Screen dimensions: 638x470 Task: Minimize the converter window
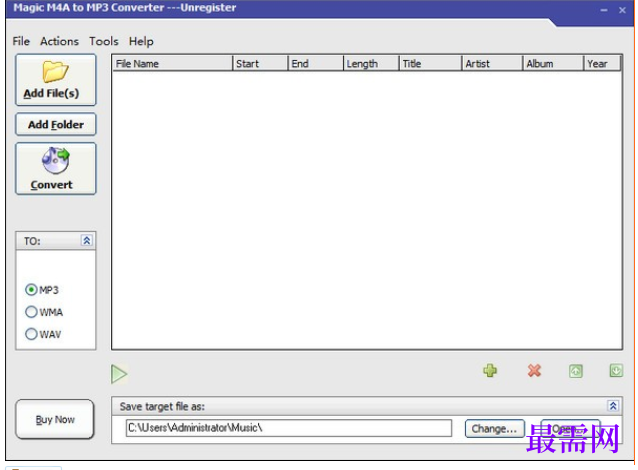604,10
